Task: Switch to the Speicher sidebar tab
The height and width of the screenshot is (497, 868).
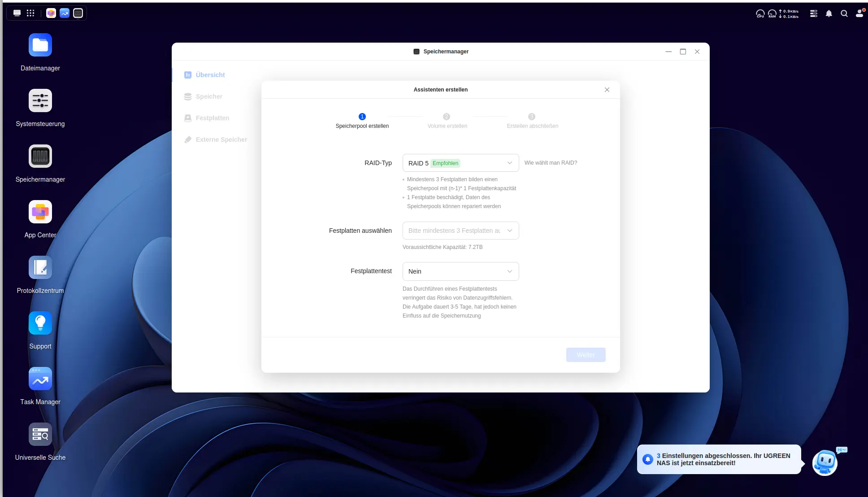Action: [209, 96]
